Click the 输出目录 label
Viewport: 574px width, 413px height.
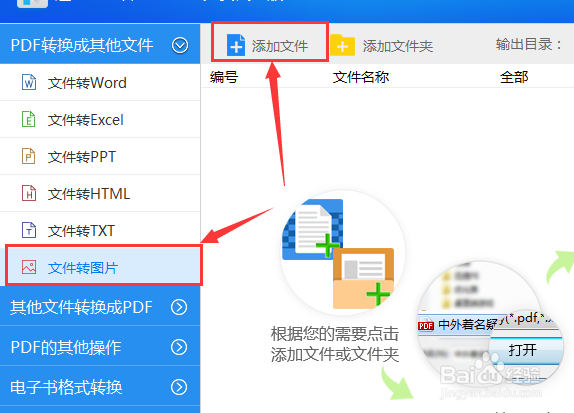[528, 44]
